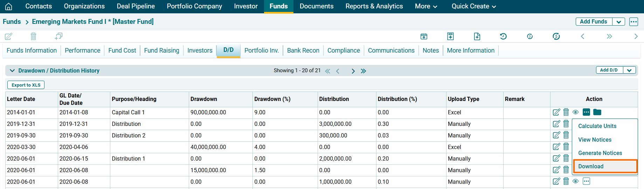Click the home icon in the navigation bar
The height and width of the screenshot is (189, 644).
point(9,6)
